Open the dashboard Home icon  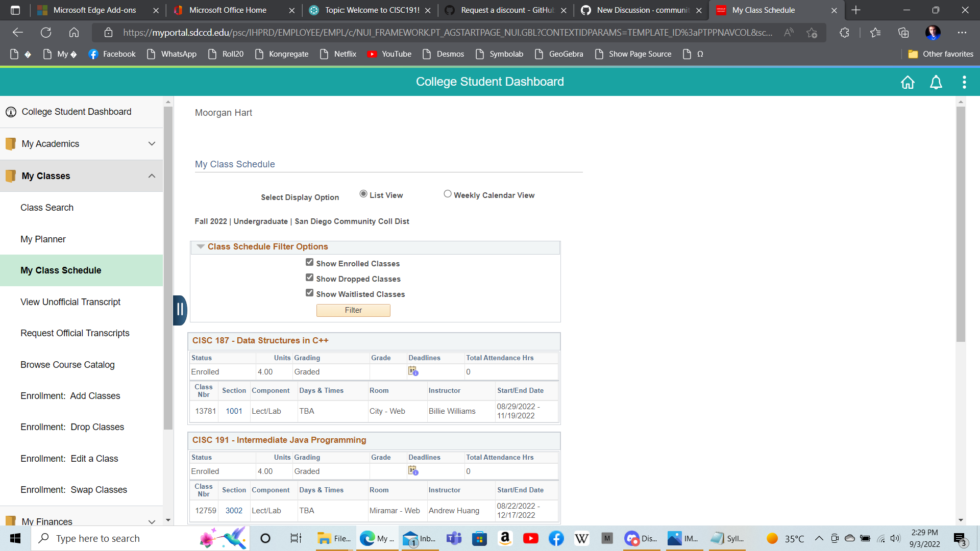[908, 82]
